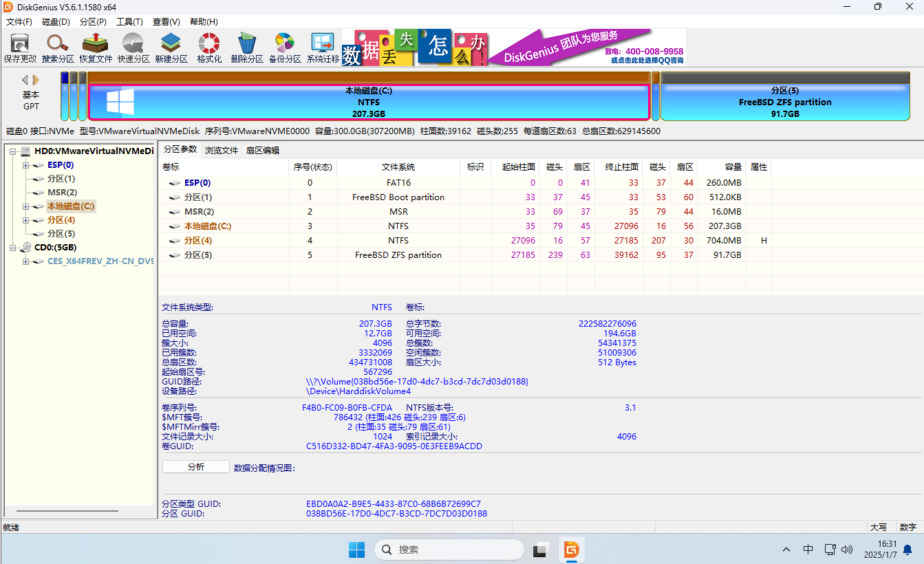Click the notification bell icon
This screenshot has width=924, height=564.
click(x=907, y=550)
